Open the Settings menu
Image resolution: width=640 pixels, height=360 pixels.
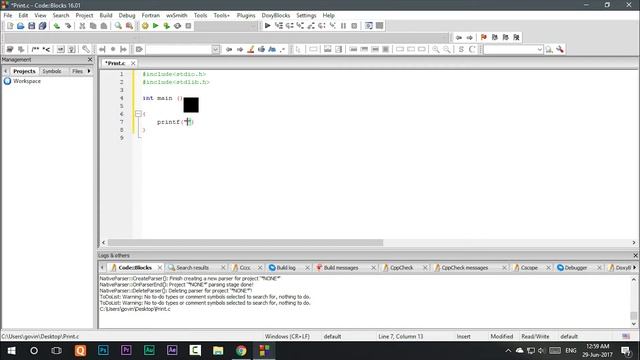306,15
